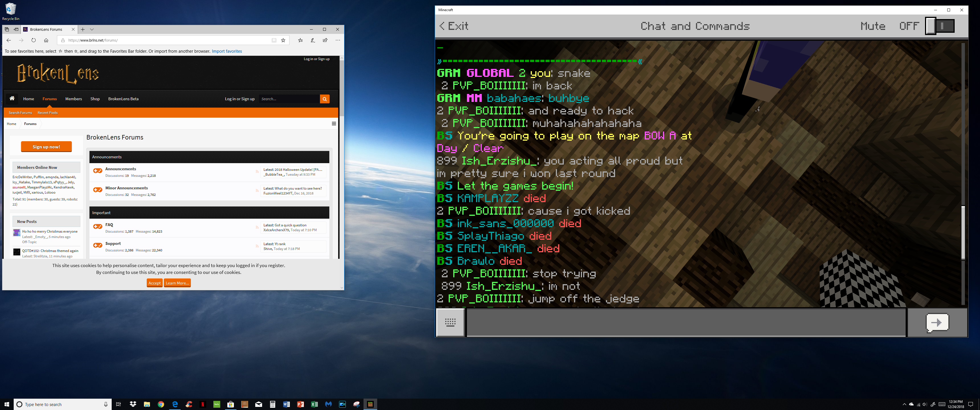Close the BrokenLens Forums tab
This screenshot has width=980, height=410.
[x=73, y=29]
